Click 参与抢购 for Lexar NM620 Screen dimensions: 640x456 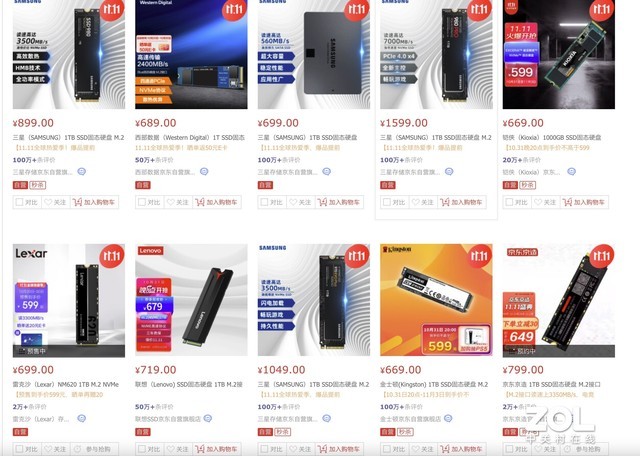(x=94, y=449)
